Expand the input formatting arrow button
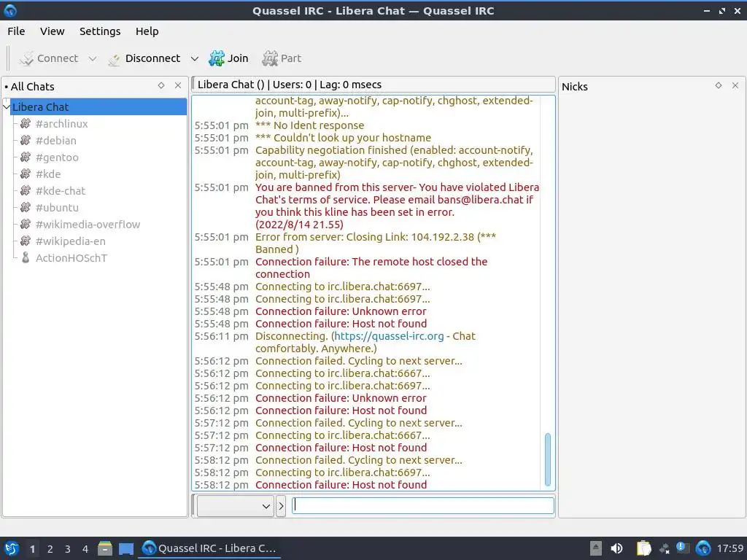Viewport: 747px width, 560px height. click(x=281, y=506)
